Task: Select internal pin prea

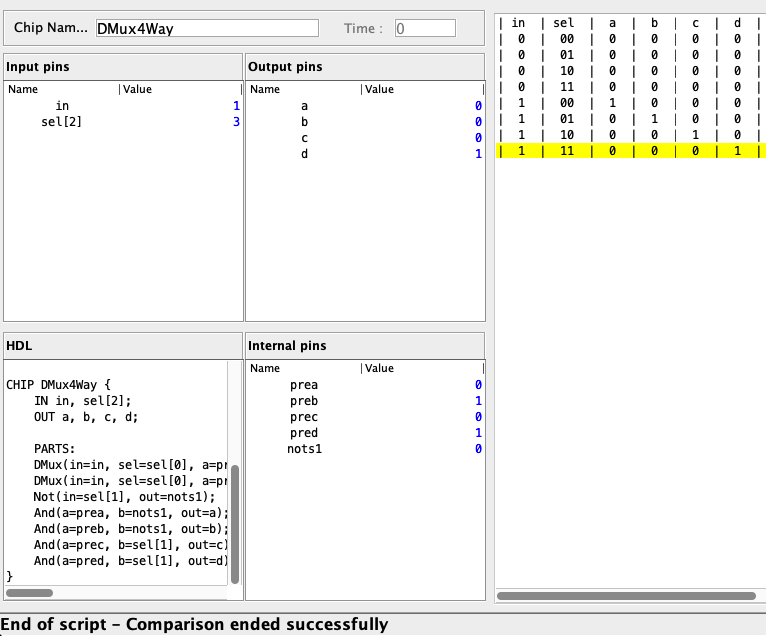Action: (365, 385)
